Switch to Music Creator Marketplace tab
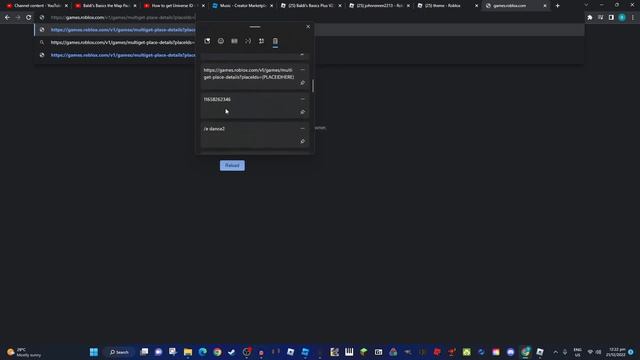 tap(241, 6)
